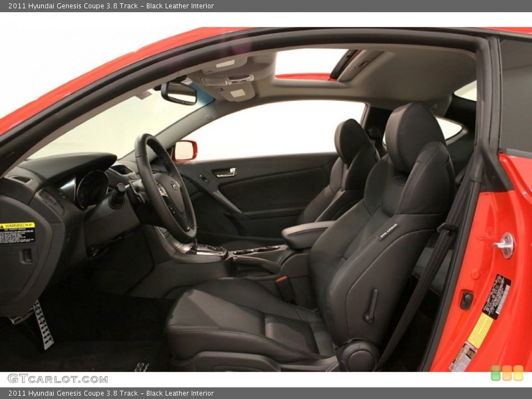532x399 pixels.
Task: Open the GTCarLot.com logo link
Action: [58, 378]
